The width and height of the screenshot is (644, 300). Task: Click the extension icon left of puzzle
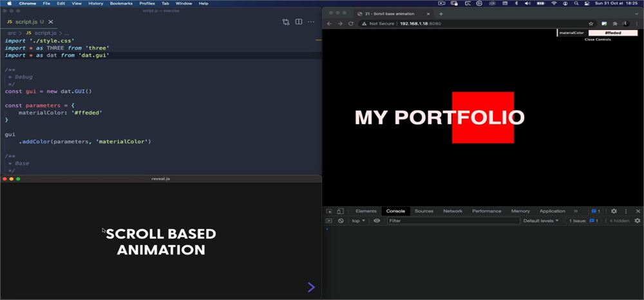coord(604,24)
